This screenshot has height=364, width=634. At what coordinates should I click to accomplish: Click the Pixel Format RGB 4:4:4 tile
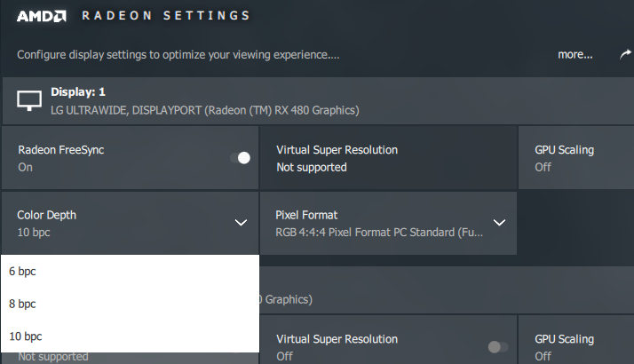tap(388, 223)
